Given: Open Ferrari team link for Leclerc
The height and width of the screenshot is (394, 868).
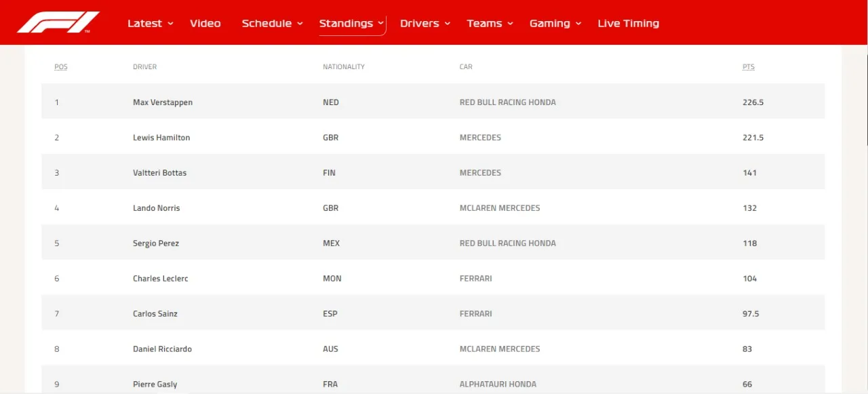Looking at the screenshot, I should pos(475,279).
